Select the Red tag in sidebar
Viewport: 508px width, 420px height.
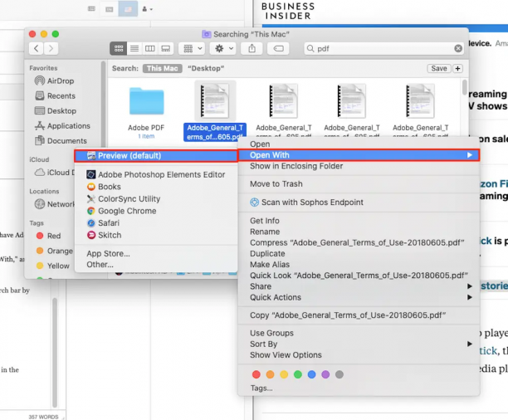(49, 236)
